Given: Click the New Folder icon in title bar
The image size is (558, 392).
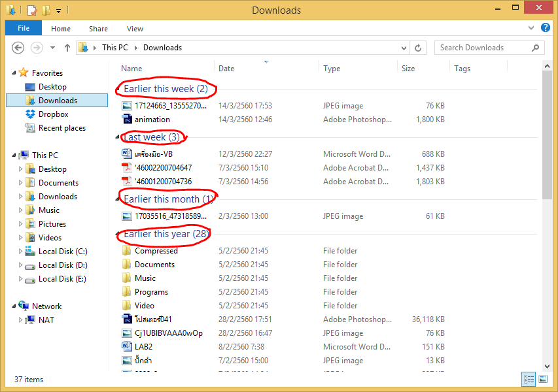Looking at the screenshot, I should point(45,10).
